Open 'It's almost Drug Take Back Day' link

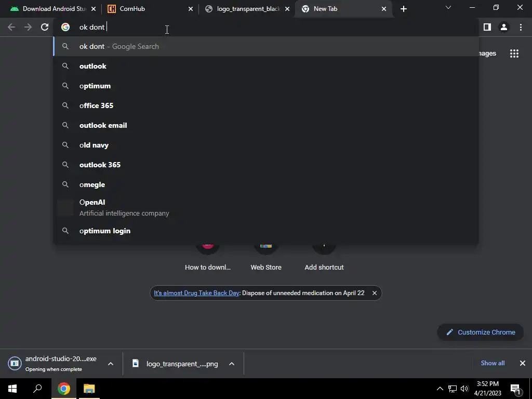196,293
